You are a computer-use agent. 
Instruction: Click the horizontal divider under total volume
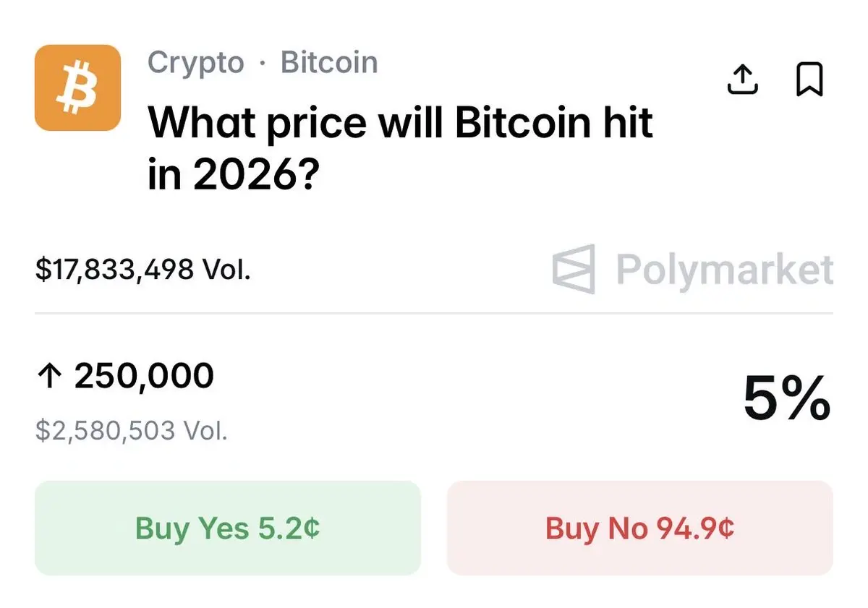(434, 313)
